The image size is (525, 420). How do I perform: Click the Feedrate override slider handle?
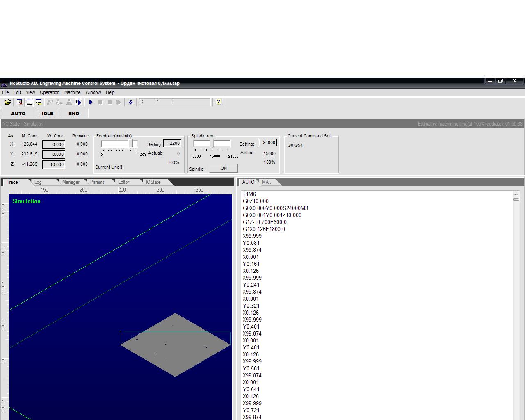131,144
